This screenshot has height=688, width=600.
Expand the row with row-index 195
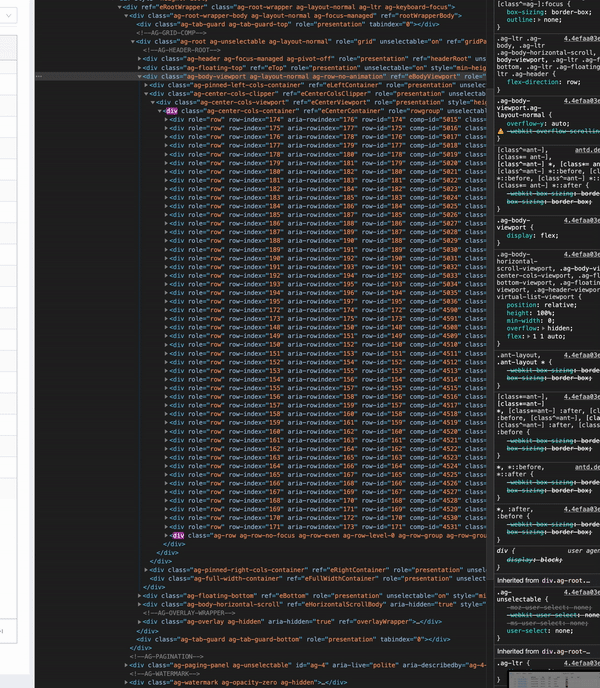(x=166, y=301)
